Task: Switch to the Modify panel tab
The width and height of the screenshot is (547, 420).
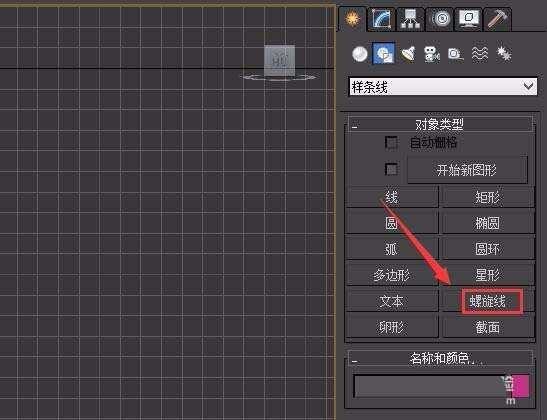Action: pyautogui.click(x=381, y=18)
